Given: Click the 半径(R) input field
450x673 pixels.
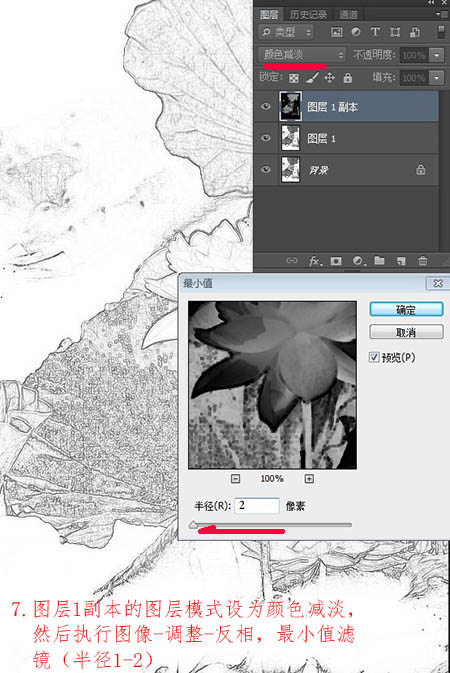Looking at the screenshot, I should point(257,506).
